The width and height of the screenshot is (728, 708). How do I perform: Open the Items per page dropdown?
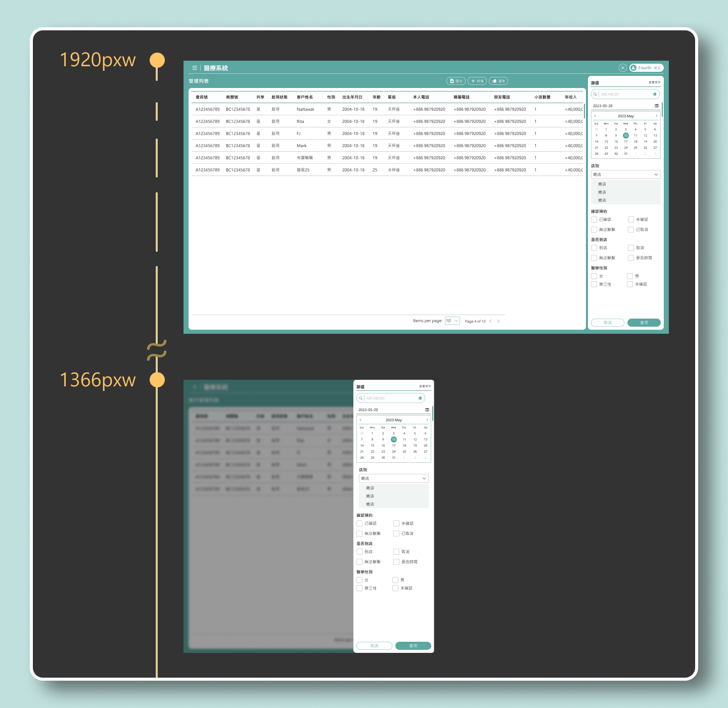point(452,321)
